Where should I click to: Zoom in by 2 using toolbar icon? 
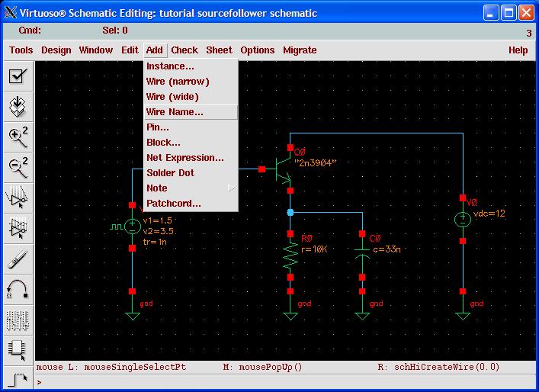coord(18,137)
